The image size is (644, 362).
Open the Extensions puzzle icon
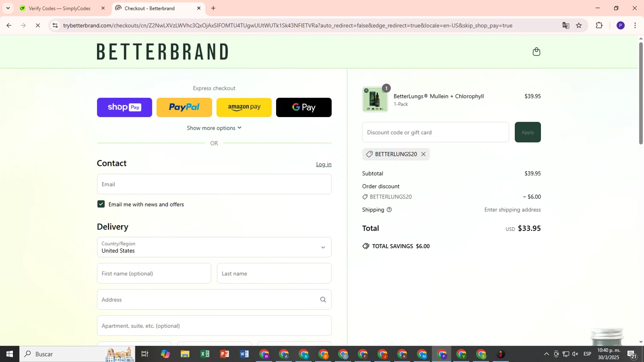pos(599,25)
